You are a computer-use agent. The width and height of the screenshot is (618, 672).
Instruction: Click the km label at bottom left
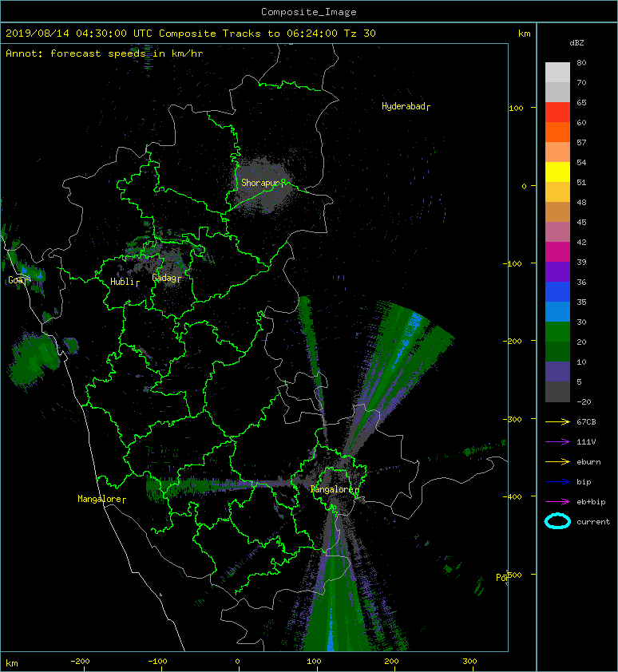click(12, 663)
